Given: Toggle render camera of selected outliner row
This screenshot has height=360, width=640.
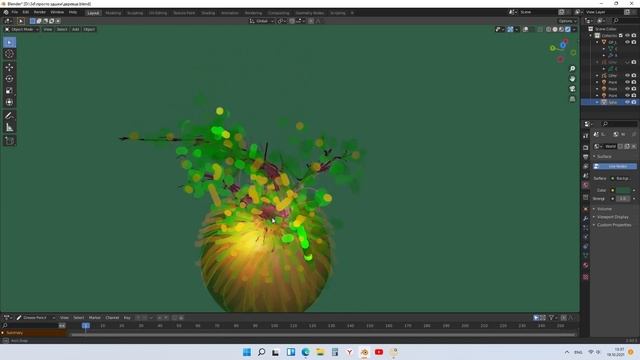Looking at the screenshot, I should 634,102.
